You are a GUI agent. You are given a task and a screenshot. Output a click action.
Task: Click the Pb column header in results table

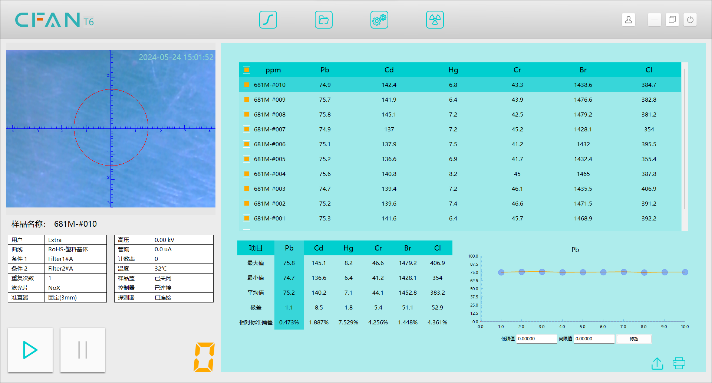click(325, 70)
